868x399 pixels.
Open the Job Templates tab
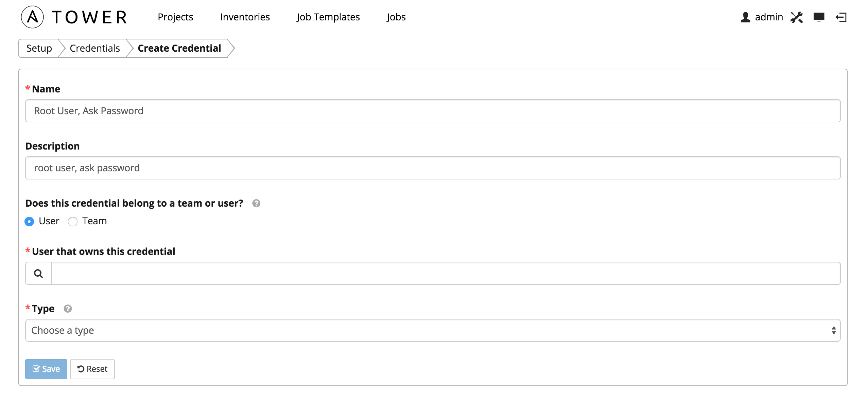328,17
